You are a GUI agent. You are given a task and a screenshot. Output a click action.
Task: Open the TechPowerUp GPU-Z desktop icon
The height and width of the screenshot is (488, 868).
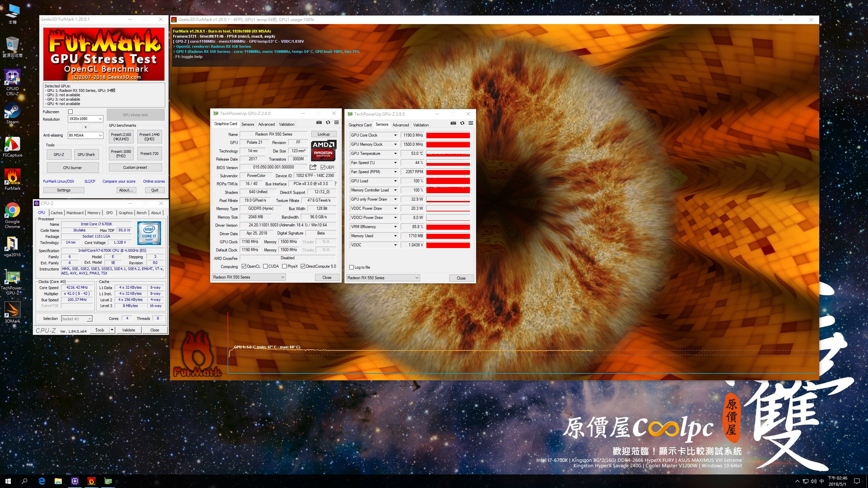[13, 283]
